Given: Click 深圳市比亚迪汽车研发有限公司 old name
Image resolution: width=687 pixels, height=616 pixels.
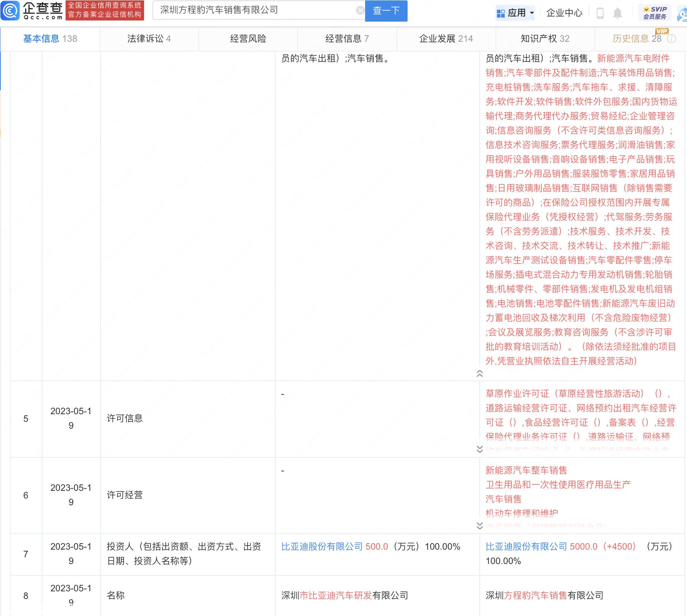Looking at the screenshot, I should tap(345, 596).
